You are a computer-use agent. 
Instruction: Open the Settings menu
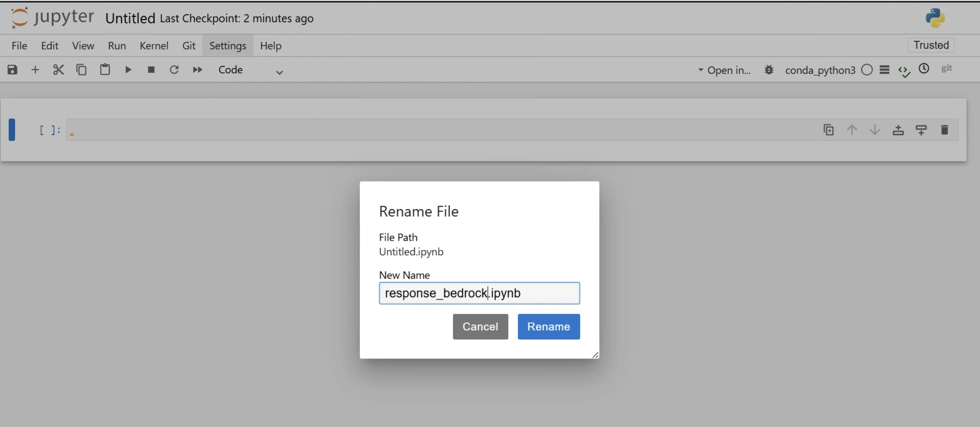pyautogui.click(x=228, y=46)
